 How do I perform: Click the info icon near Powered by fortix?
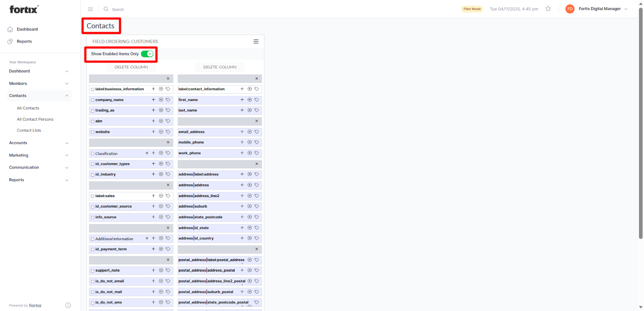tap(68, 305)
